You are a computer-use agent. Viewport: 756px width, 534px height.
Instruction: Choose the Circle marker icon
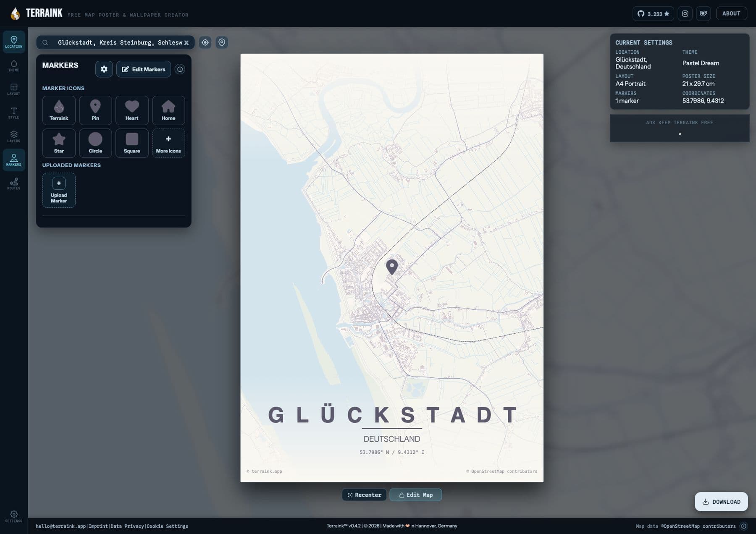pyautogui.click(x=95, y=143)
